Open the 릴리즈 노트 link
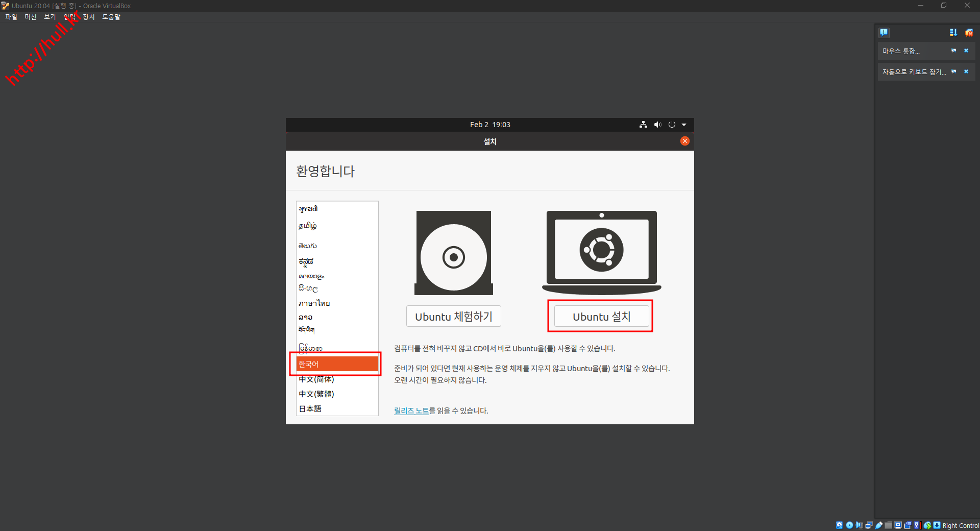 coord(411,411)
